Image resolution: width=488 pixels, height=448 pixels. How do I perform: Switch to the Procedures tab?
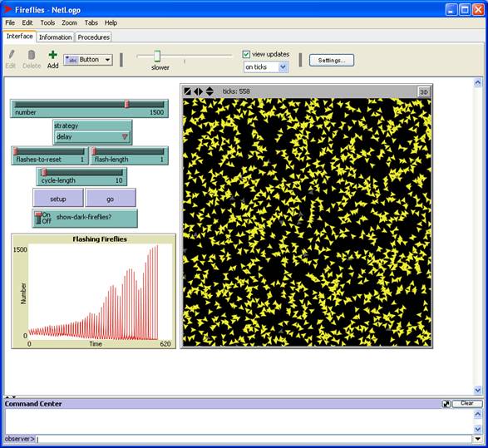(x=93, y=37)
